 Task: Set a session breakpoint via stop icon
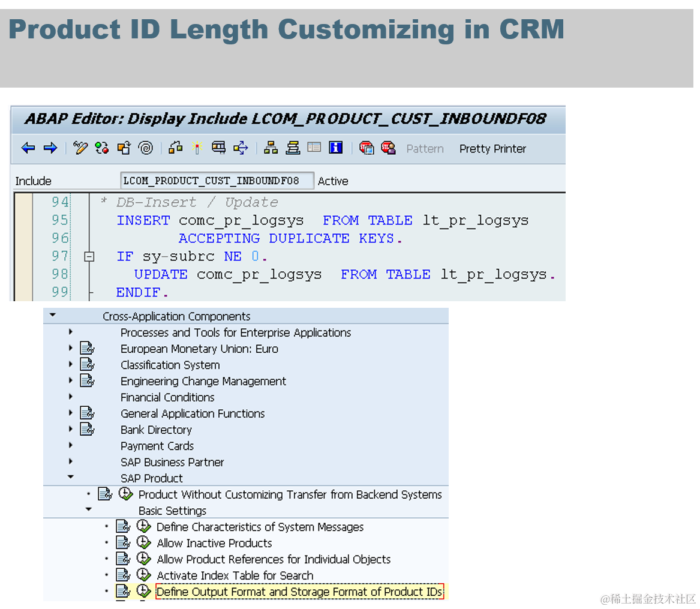click(366, 148)
